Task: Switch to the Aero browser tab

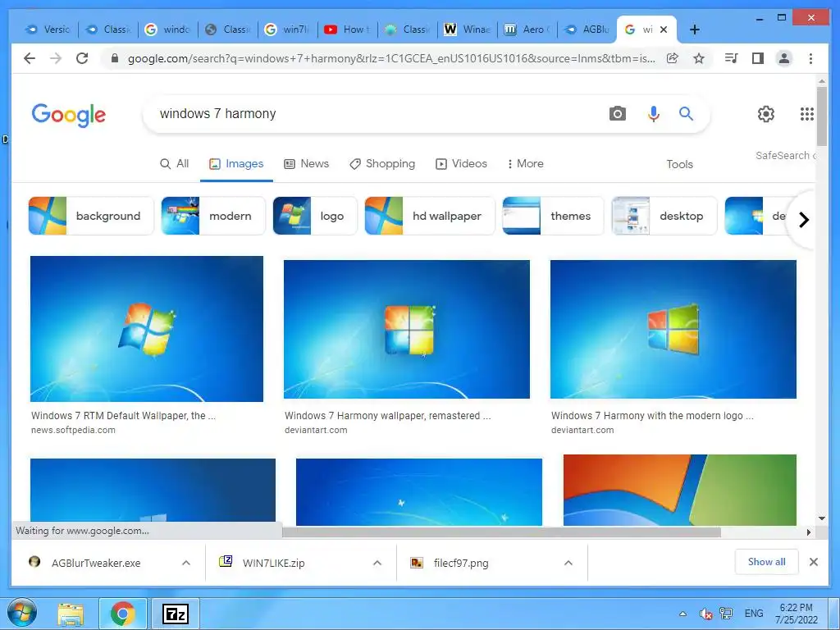Action: point(527,30)
